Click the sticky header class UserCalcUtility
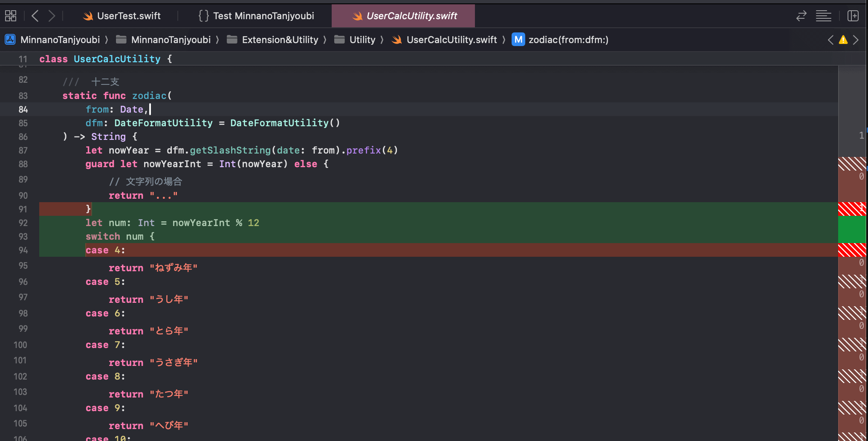868x441 pixels. (x=106, y=59)
